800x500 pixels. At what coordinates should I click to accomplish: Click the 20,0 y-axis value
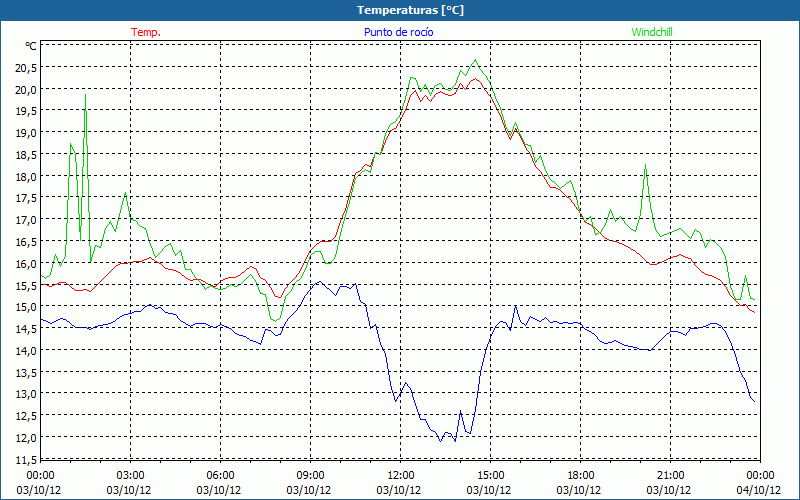26,90
